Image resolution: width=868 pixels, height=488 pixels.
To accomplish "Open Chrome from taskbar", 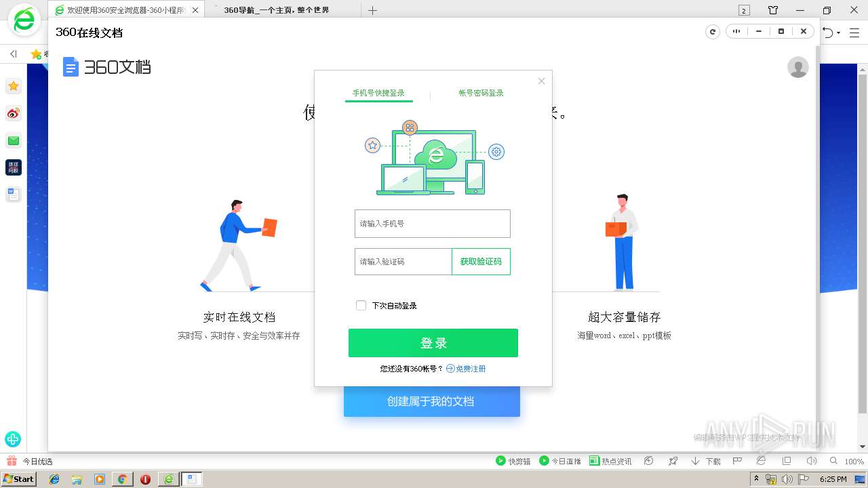I will tap(122, 479).
